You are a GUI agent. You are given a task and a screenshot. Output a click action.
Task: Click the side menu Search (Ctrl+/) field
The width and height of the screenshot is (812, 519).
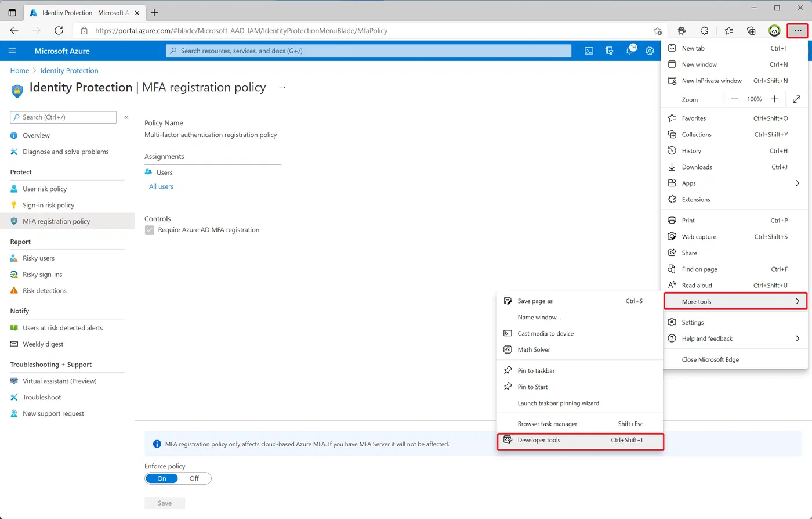point(63,117)
